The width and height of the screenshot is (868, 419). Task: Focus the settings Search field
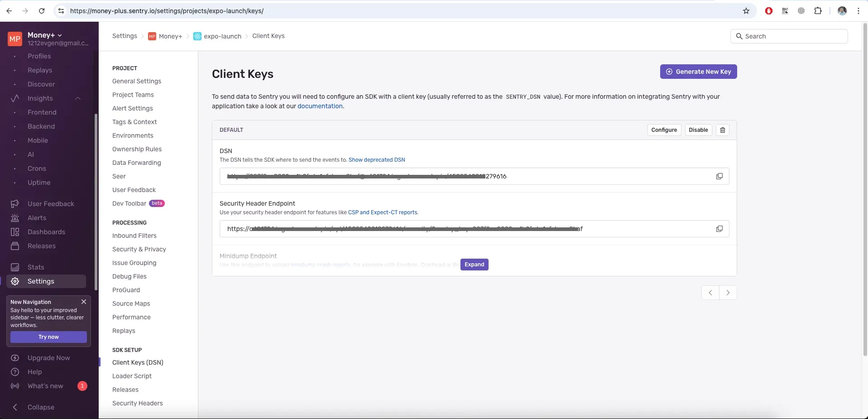tap(789, 36)
